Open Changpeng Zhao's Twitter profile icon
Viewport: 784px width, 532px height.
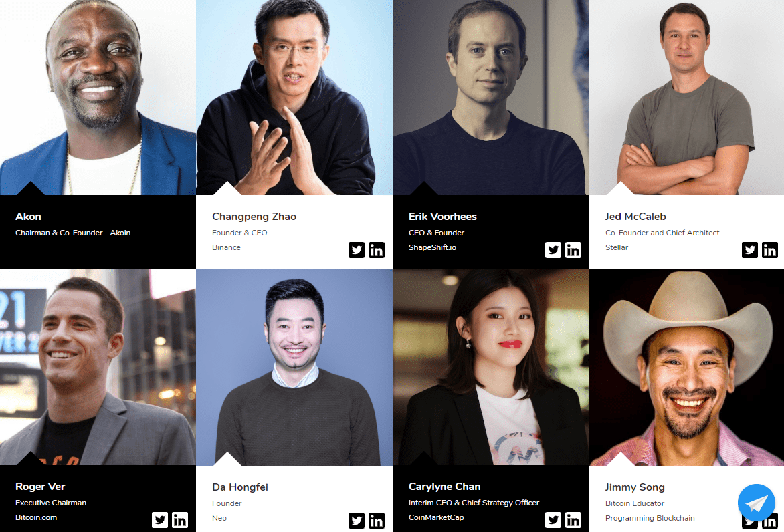pyautogui.click(x=357, y=250)
